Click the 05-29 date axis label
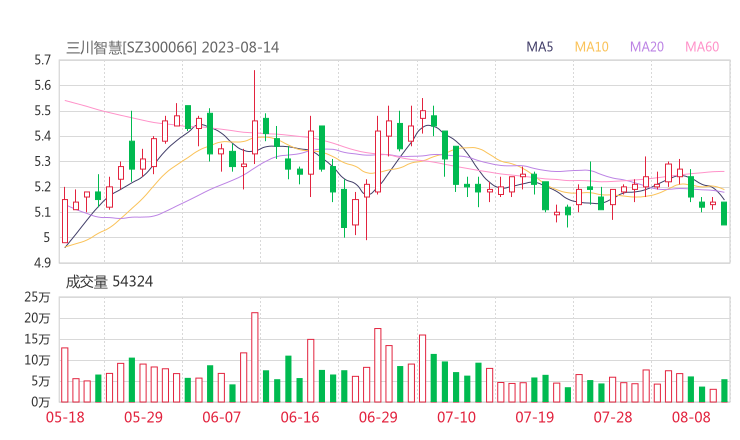Viewport: 740px width, 440px height. coord(143,417)
